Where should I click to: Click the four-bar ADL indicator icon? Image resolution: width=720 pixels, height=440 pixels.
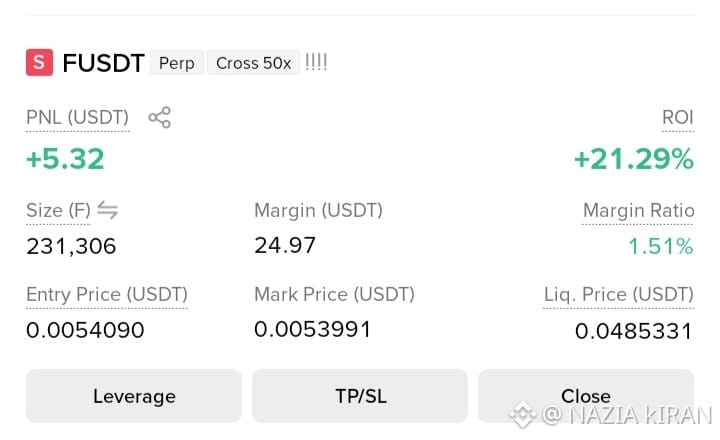pyautogui.click(x=316, y=62)
